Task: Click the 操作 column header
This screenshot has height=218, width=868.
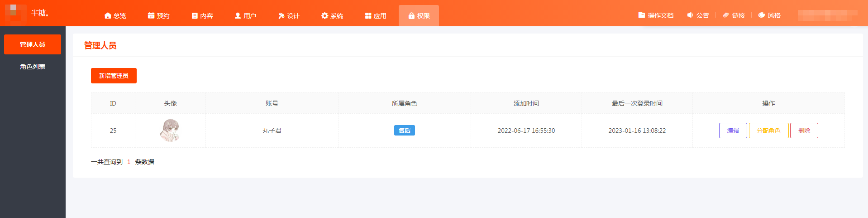Action: pos(768,103)
